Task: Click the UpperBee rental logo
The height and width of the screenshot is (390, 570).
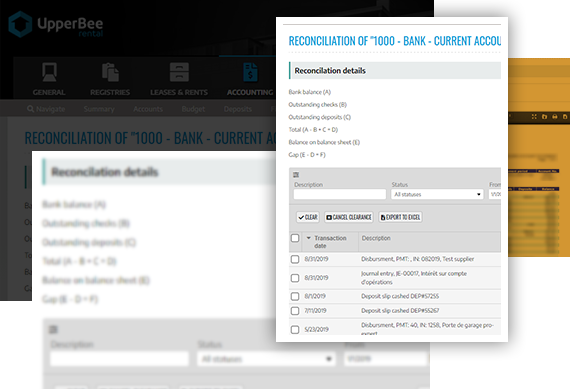Action: (x=55, y=24)
